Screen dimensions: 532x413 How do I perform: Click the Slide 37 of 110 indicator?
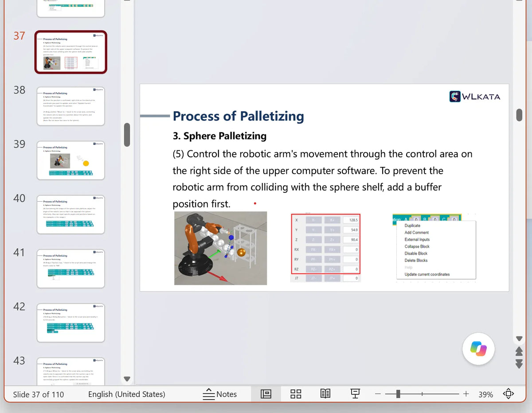tap(39, 394)
